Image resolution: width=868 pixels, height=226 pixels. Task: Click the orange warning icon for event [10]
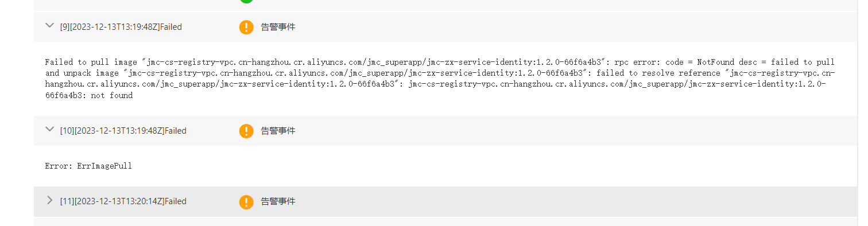click(x=246, y=131)
